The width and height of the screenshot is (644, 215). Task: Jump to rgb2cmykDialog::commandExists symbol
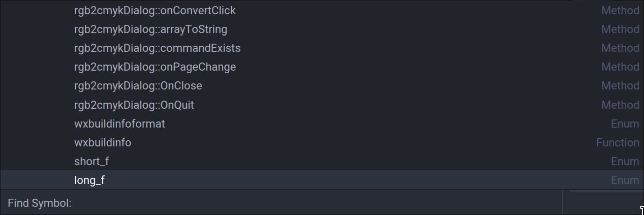click(157, 48)
